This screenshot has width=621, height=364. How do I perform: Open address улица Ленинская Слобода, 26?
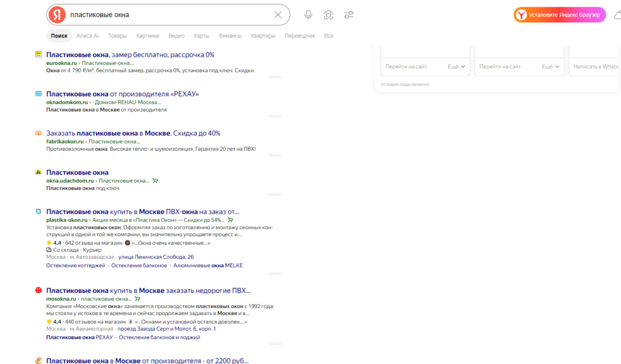pyautogui.click(x=156, y=257)
